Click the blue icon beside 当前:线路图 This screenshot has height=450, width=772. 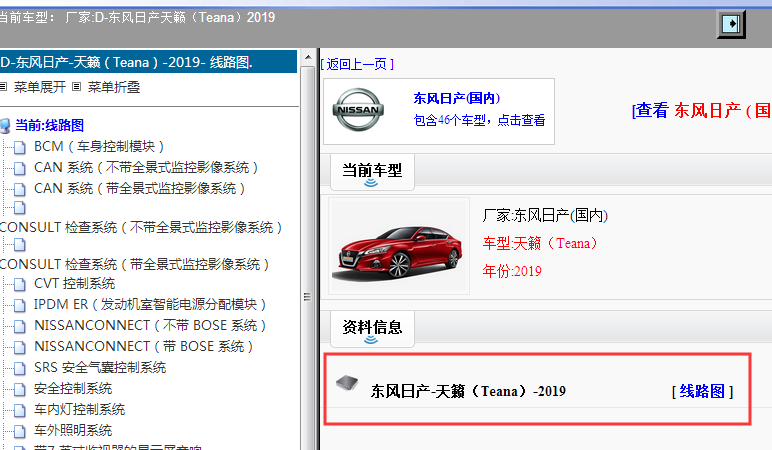pyautogui.click(x=5, y=126)
